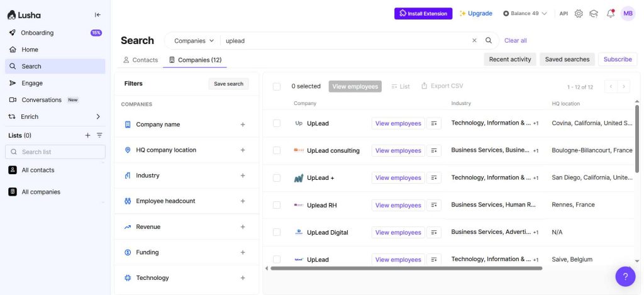Open the Companies search type dropdown
Screen dimensions: 644x295
(x=194, y=41)
